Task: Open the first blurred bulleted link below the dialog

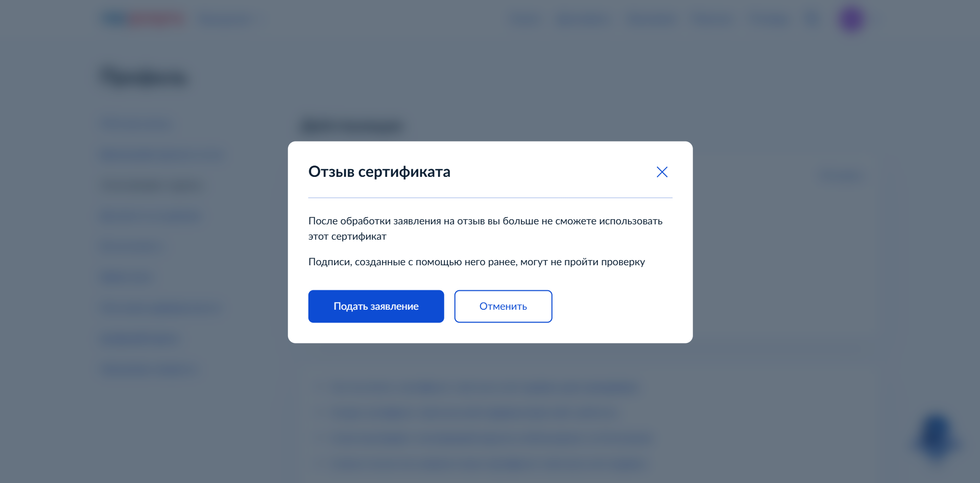Action: tap(485, 387)
